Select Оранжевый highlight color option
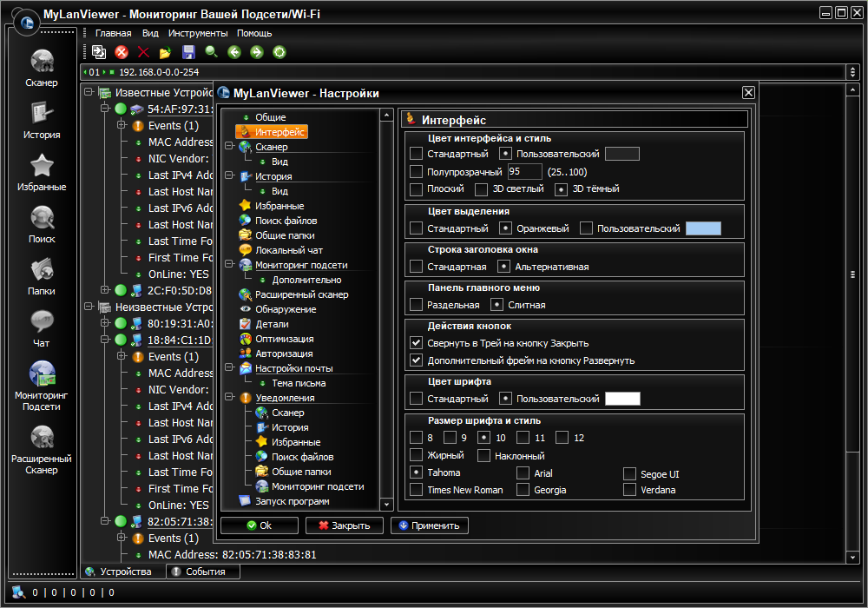868x608 pixels. (x=505, y=228)
